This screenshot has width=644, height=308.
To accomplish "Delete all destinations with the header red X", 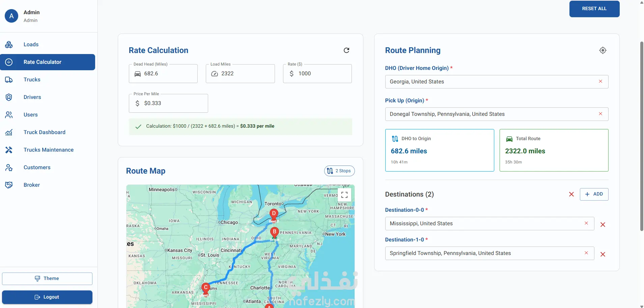I will point(571,194).
